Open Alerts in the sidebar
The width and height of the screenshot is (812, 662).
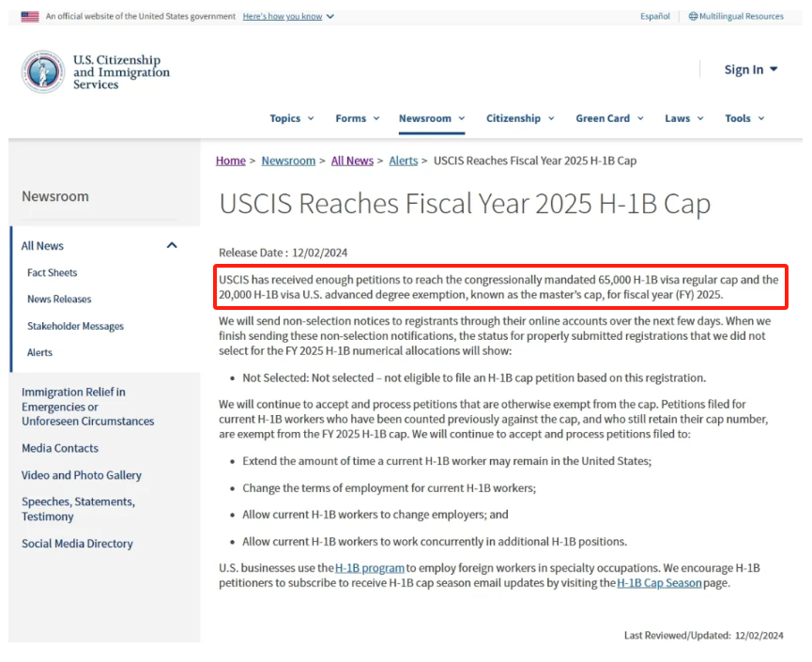coord(39,353)
